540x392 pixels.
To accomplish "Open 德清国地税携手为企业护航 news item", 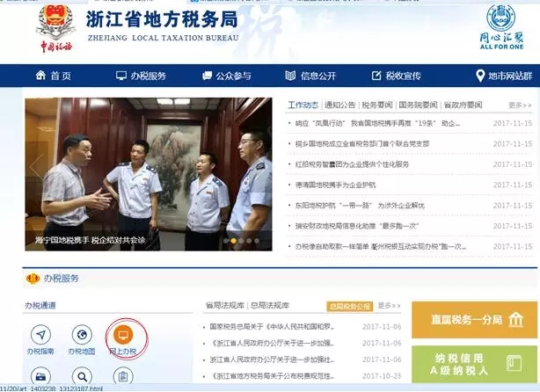I will (335, 185).
